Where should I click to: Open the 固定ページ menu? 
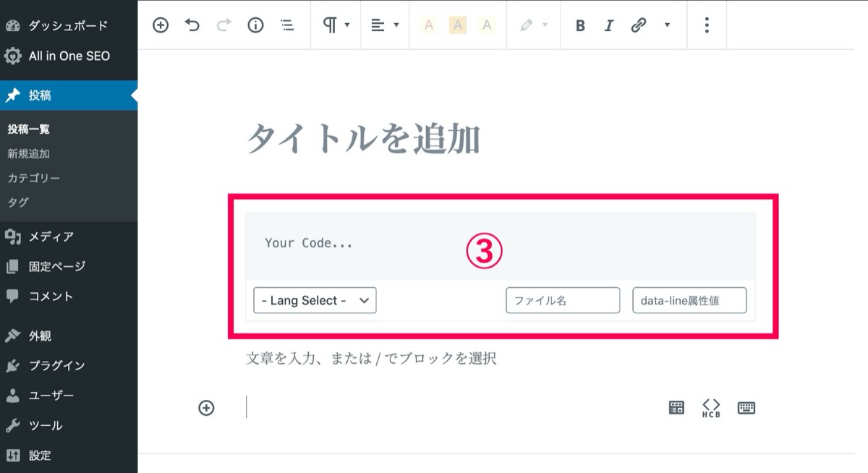[68, 266]
